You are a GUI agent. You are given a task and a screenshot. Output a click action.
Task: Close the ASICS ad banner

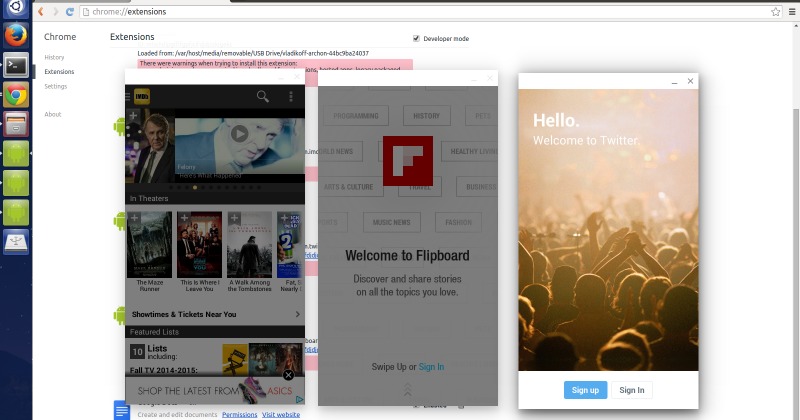(x=288, y=375)
